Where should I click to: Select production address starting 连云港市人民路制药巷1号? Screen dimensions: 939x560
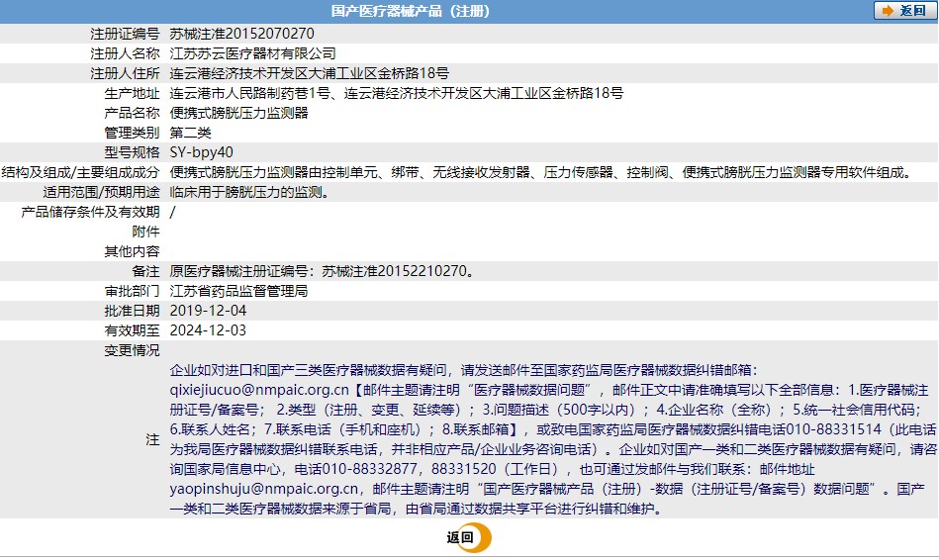pyautogui.click(x=397, y=93)
